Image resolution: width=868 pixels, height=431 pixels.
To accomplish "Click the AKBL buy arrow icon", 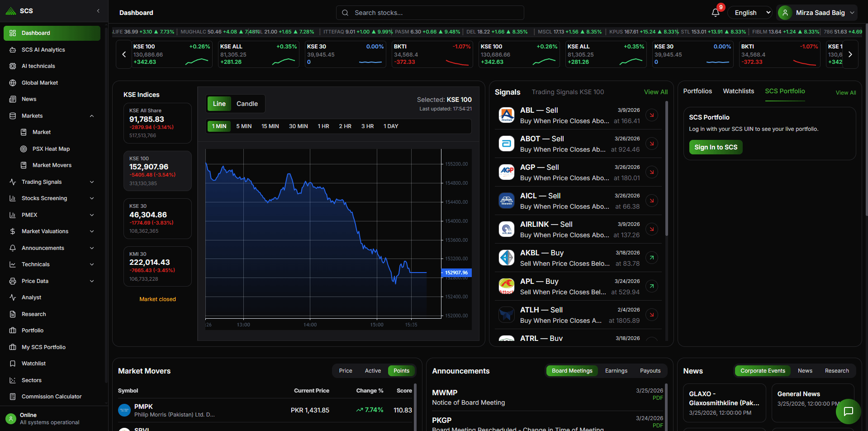I will 651,258.
